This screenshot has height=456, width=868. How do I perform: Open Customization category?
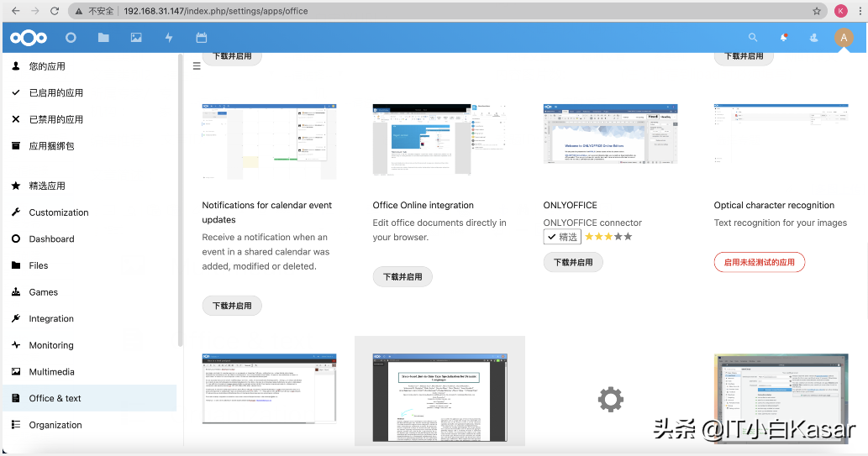pos(90,212)
